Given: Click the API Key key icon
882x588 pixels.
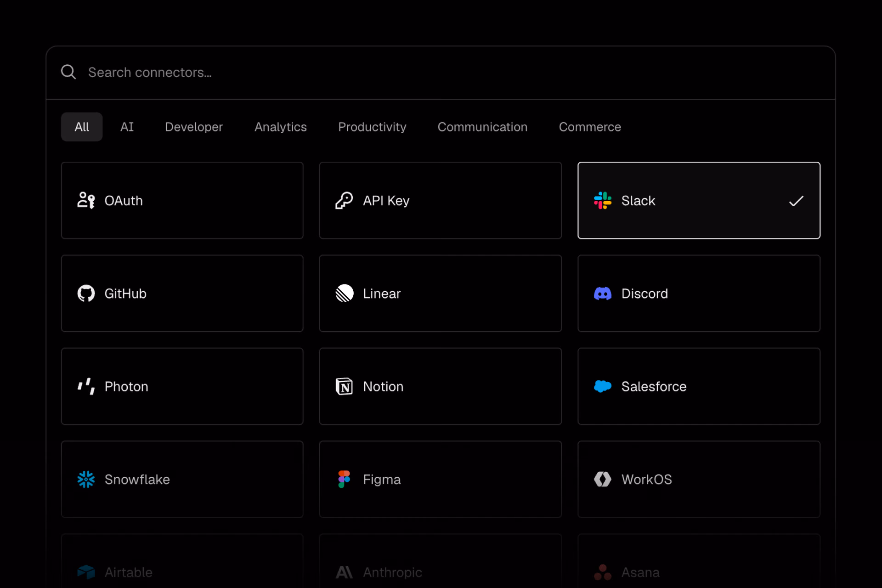Looking at the screenshot, I should click(x=344, y=200).
